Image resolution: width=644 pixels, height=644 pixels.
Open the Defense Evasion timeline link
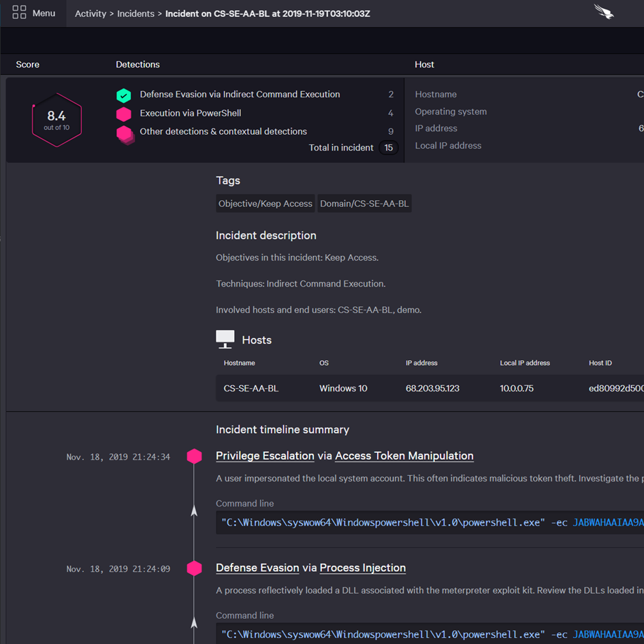pos(257,568)
